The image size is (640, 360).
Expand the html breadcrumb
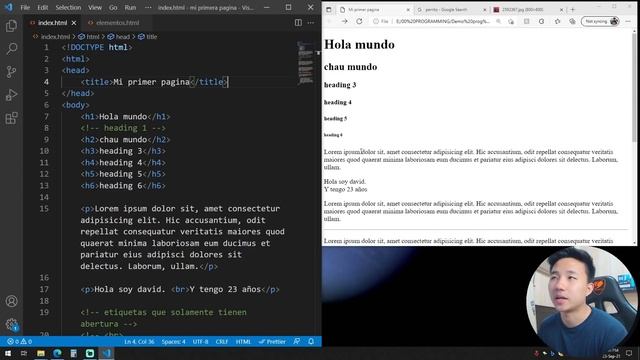(x=89, y=37)
